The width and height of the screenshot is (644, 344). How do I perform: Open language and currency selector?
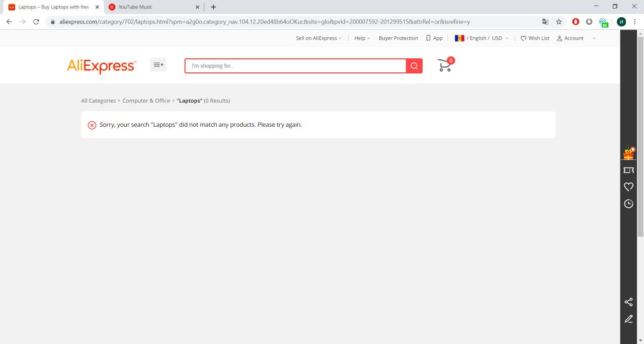481,38
